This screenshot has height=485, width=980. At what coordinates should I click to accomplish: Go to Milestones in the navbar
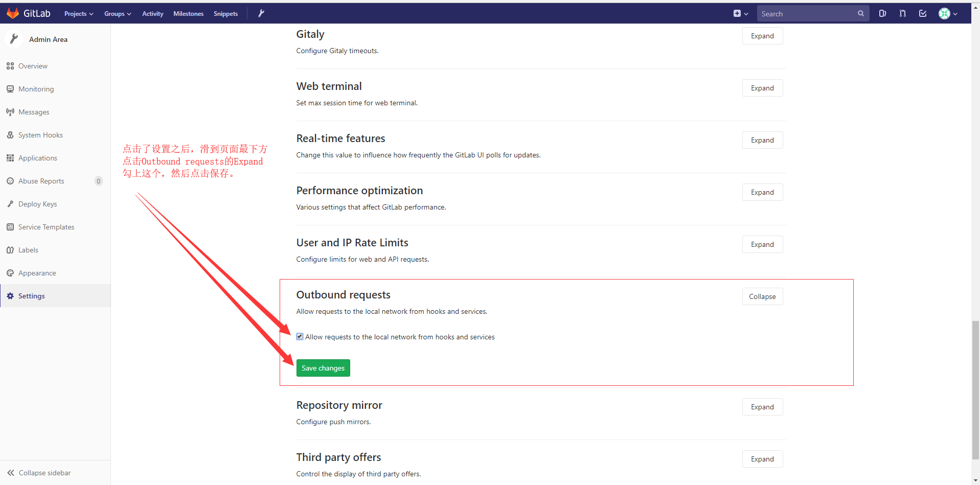pos(188,14)
